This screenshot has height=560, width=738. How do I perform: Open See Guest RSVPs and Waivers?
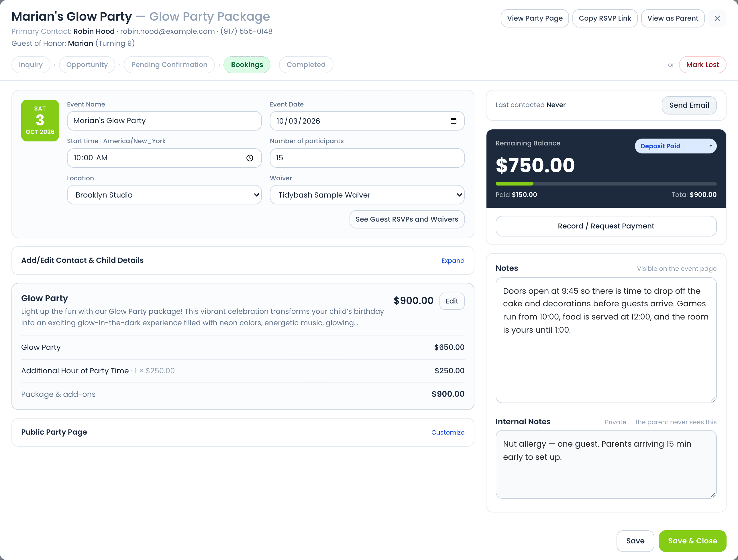point(407,219)
